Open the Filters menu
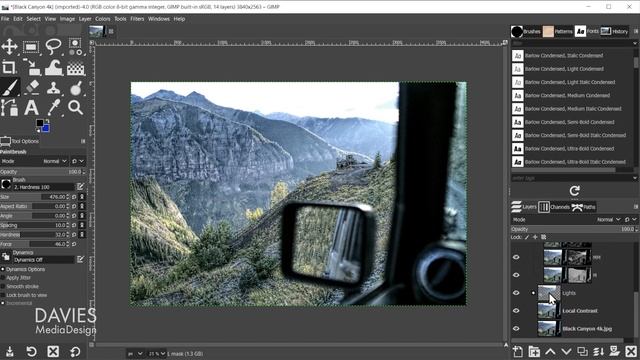 [x=137, y=19]
